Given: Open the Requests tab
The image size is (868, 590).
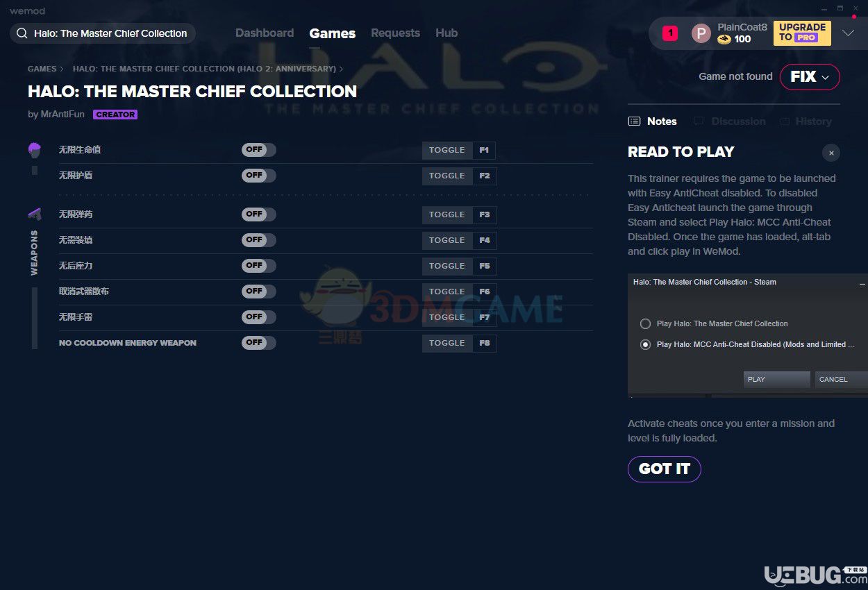Looking at the screenshot, I should tap(395, 33).
